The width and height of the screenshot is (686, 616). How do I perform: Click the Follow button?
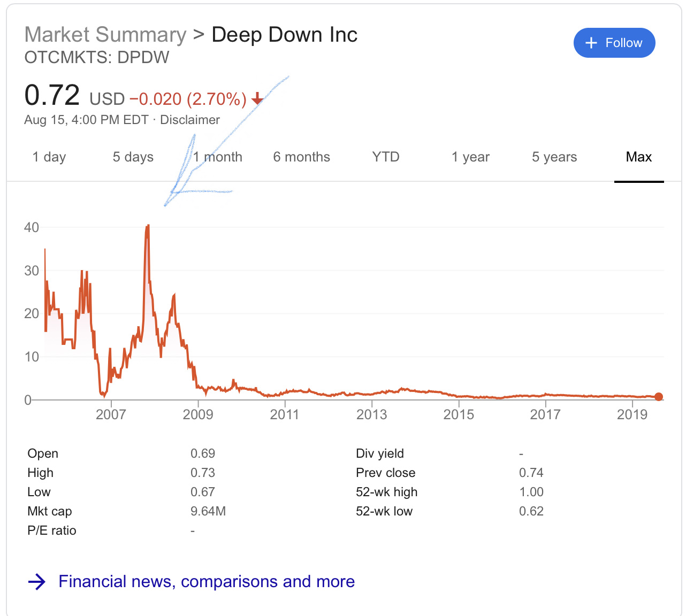coord(614,43)
